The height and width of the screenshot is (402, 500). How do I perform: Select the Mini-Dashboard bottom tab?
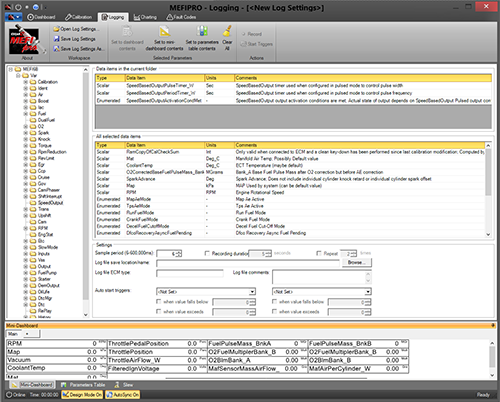tap(32, 385)
